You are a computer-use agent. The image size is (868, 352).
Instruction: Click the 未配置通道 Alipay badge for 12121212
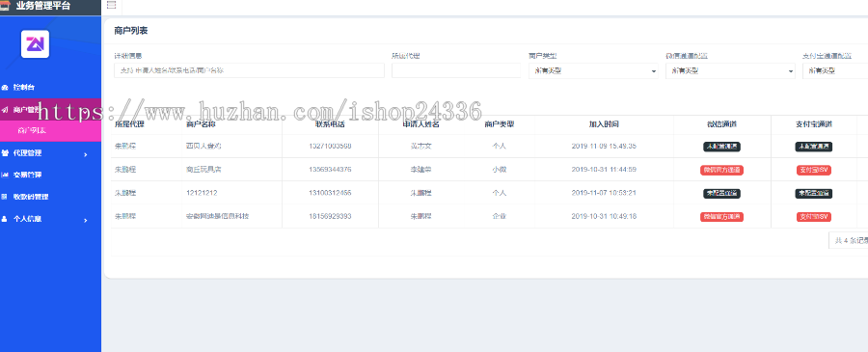(x=814, y=194)
